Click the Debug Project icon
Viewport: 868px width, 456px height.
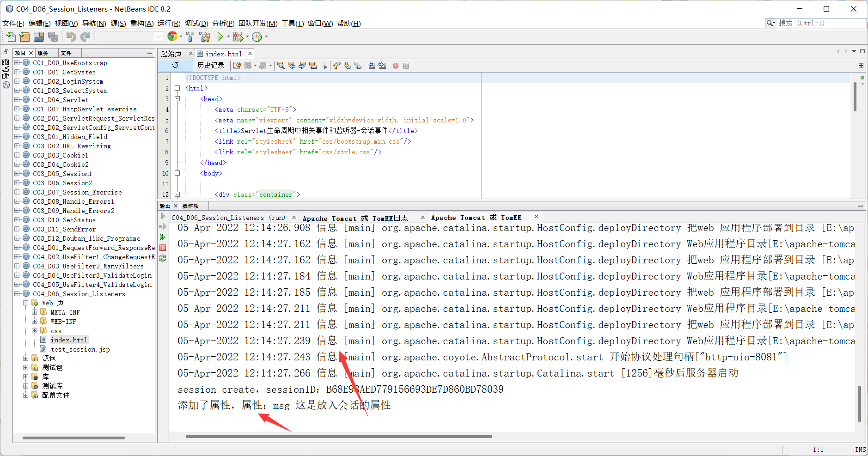click(238, 36)
